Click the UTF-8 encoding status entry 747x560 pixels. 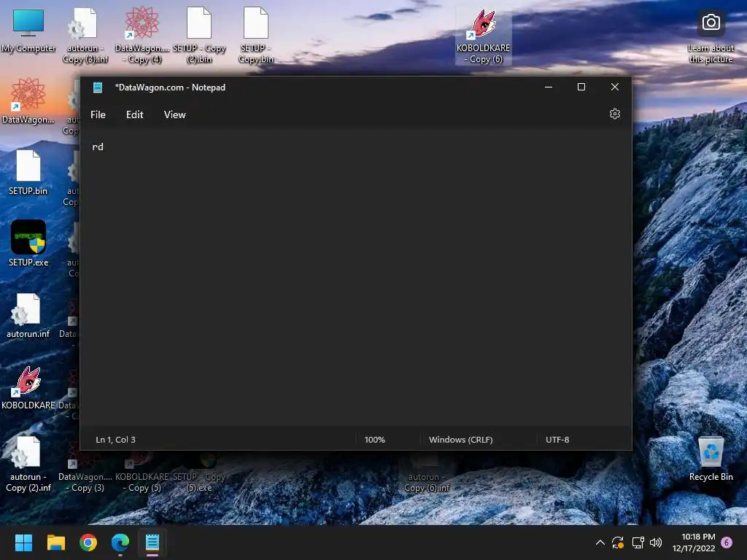click(x=557, y=440)
